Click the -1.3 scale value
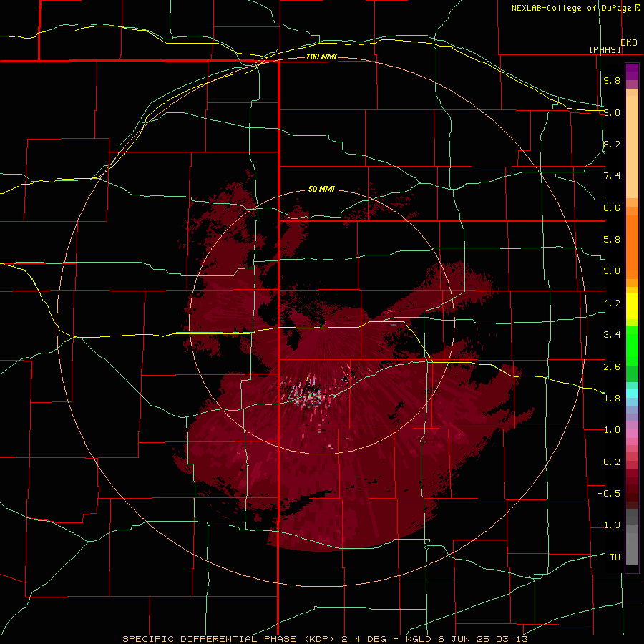Image resolution: width=644 pixels, height=644 pixels. pyautogui.click(x=609, y=525)
